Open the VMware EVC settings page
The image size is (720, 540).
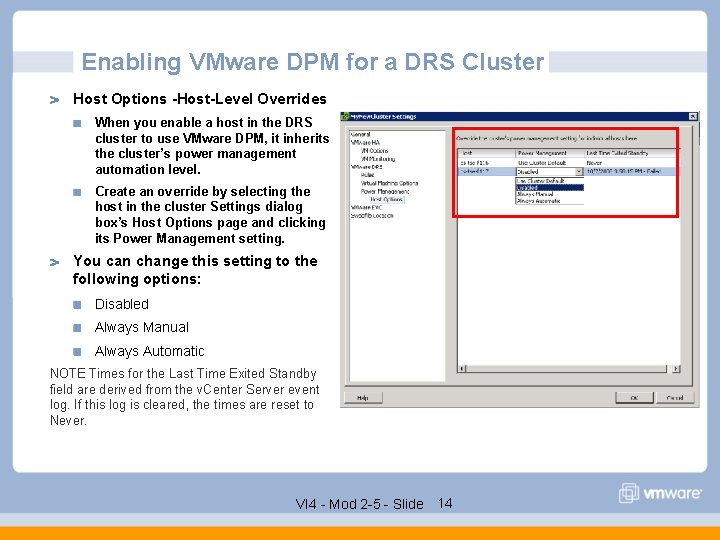click(366, 208)
